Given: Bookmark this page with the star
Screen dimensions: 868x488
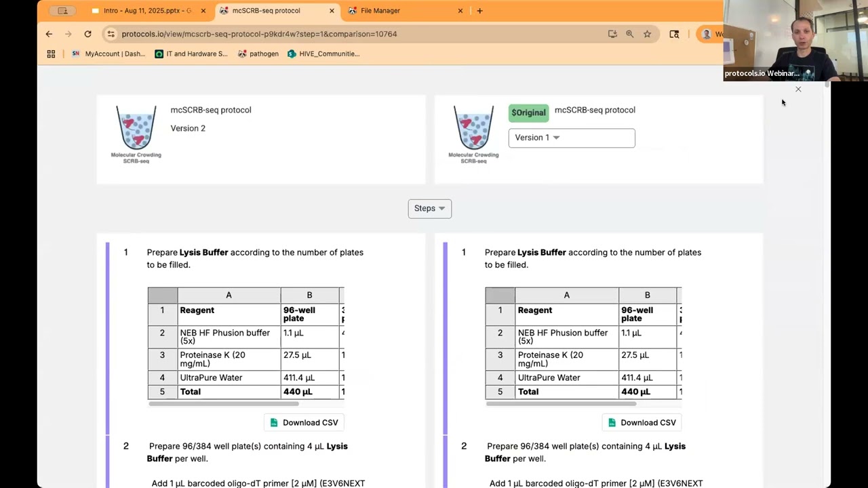Looking at the screenshot, I should 647,34.
